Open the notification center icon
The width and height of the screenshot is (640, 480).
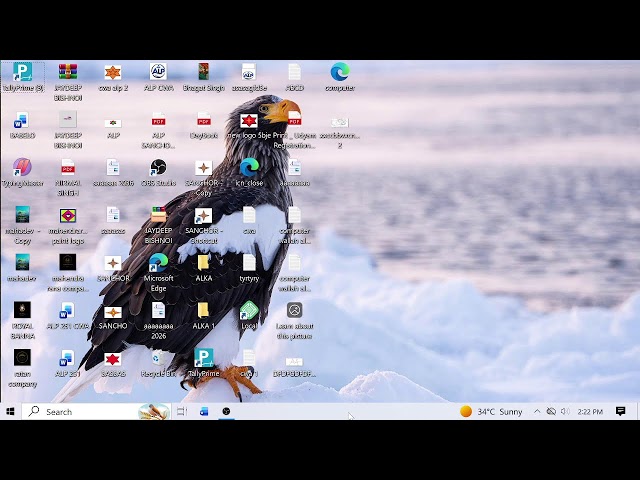coord(620,411)
